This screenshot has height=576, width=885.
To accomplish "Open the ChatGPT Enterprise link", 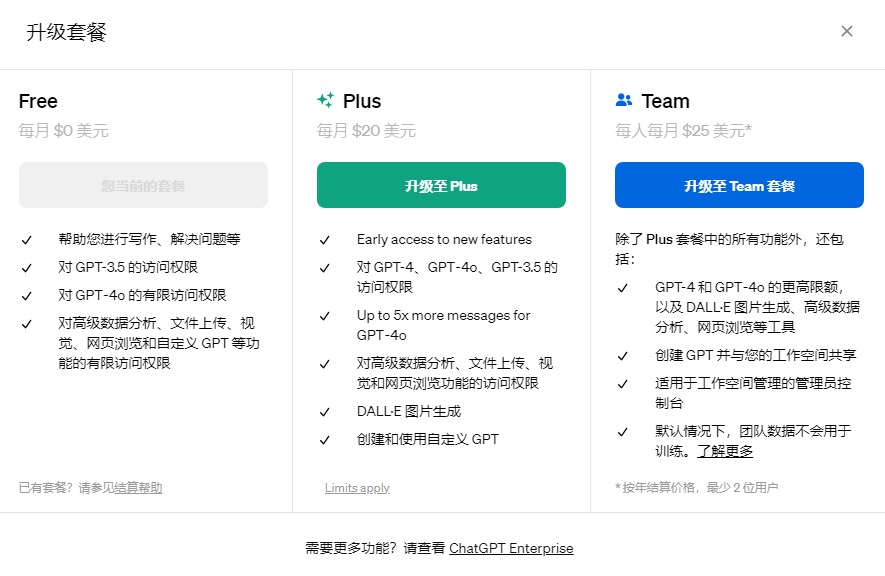I will 511,548.
